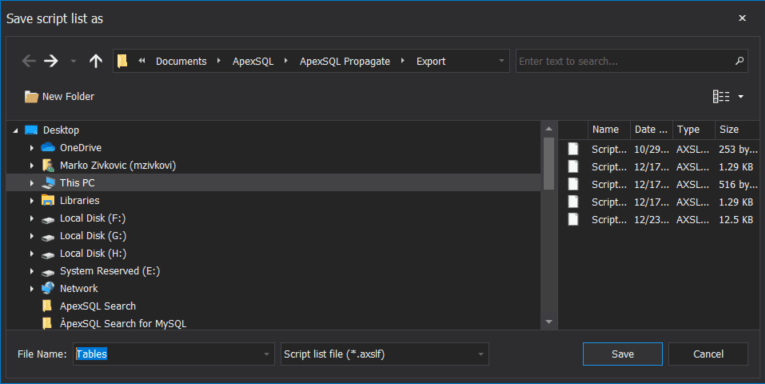
Task: Collapse the Desktop tree node
Action: click(16, 130)
